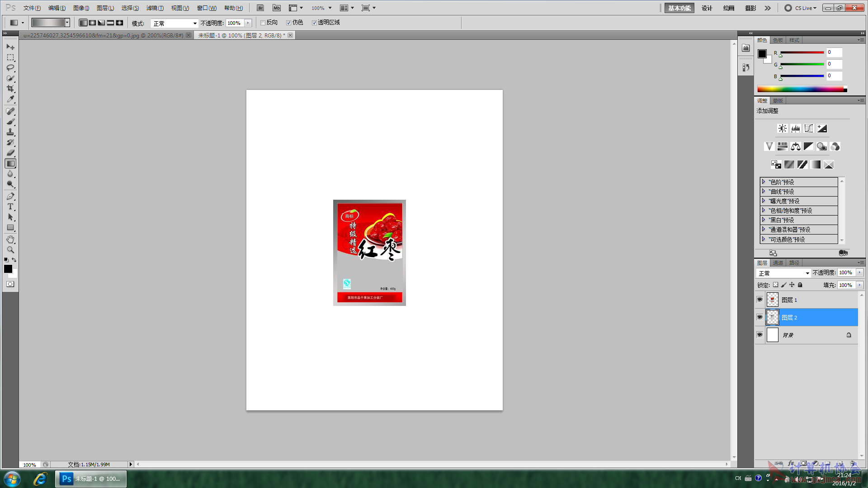Switch to the 色板 (Swatches) tab
The height and width of the screenshot is (488, 868).
tap(778, 40)
